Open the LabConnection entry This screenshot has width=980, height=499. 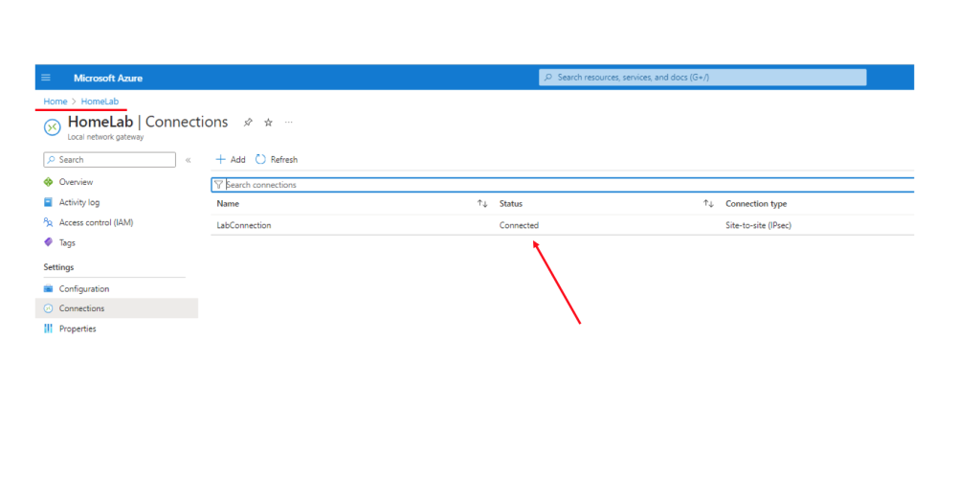[244, 225]
